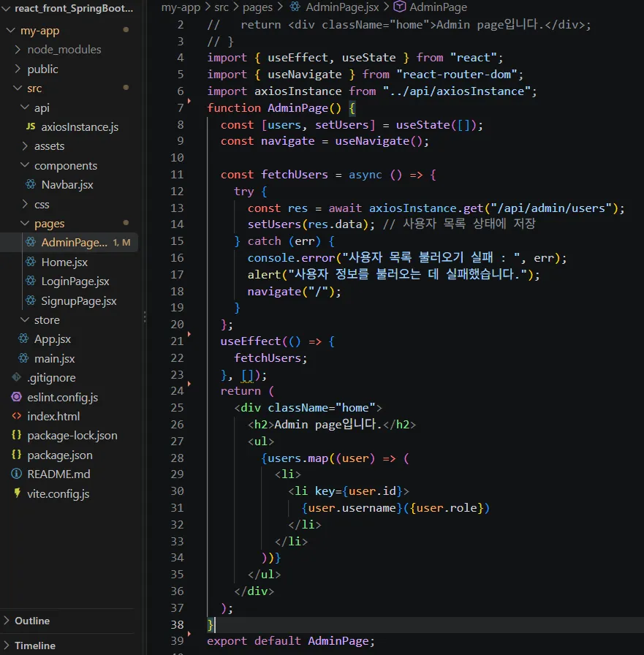This screenshot has width=644, height=655.
Task: Collapse the pages folder
Action: coord(25,223)
